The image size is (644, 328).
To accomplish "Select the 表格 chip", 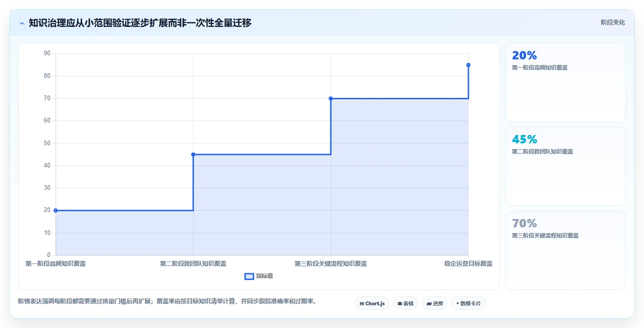I will click(x=405, y=303).
